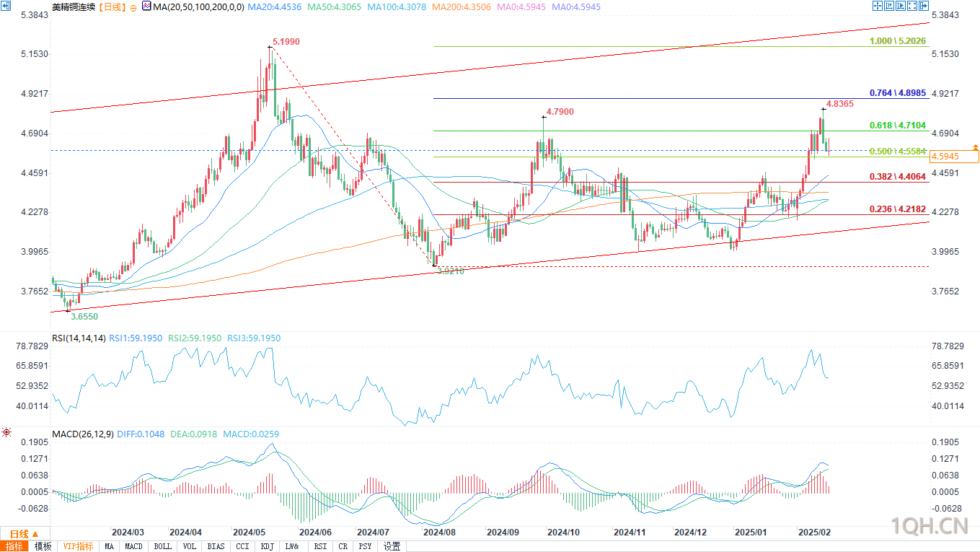Click the 0.236 \ 4.2182 Fibonacci label
This screenshot has height=552, width=980.
[x=899, y=209]
